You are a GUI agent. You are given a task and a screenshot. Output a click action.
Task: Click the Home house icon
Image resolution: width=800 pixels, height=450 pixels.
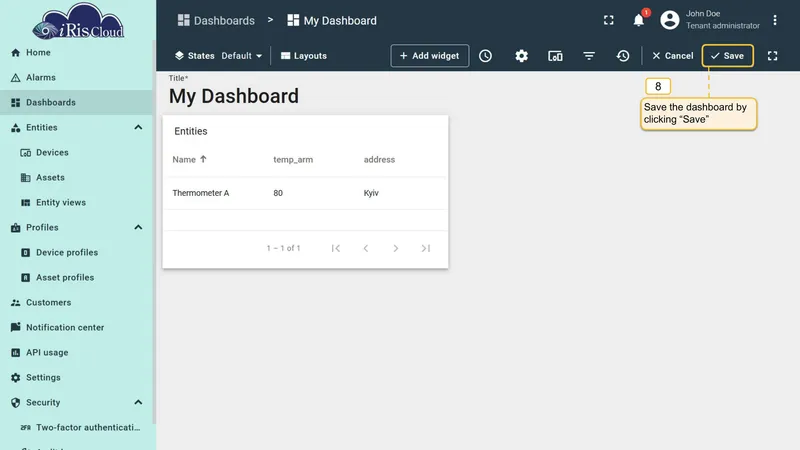[x=15, y=53]
